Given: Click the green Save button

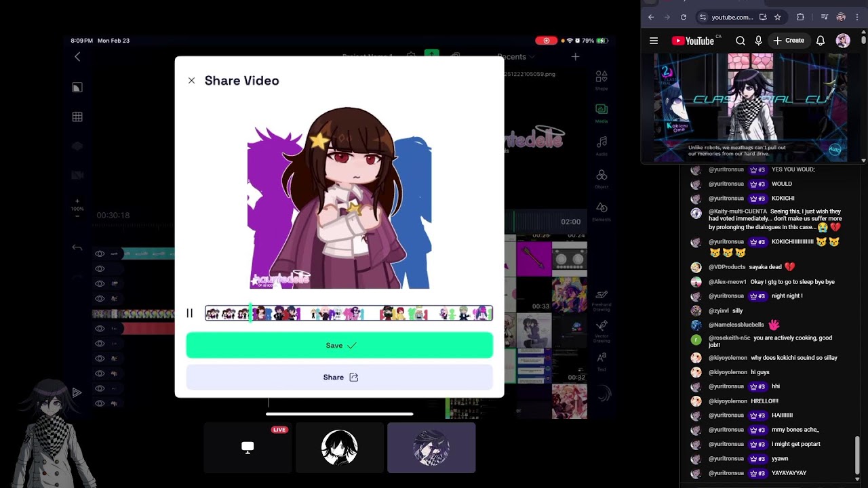Looking at the screenshot, I should coord(340,346).
